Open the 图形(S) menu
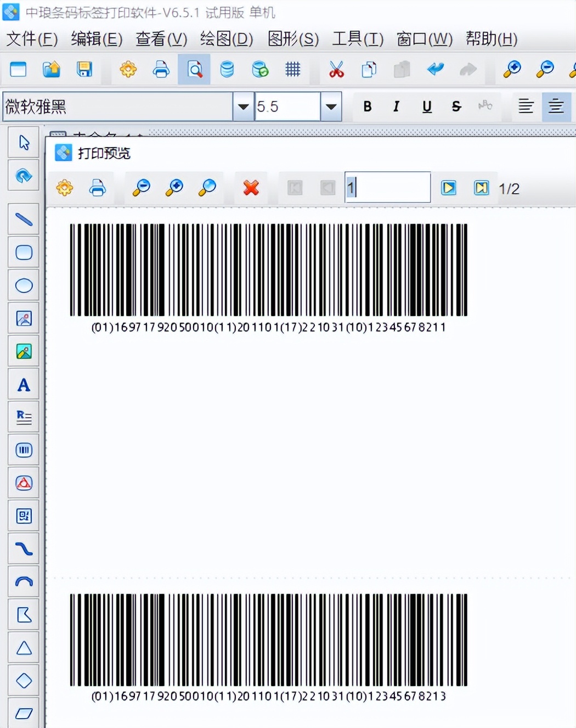576x728 pixels. click(x=293, y=39)
